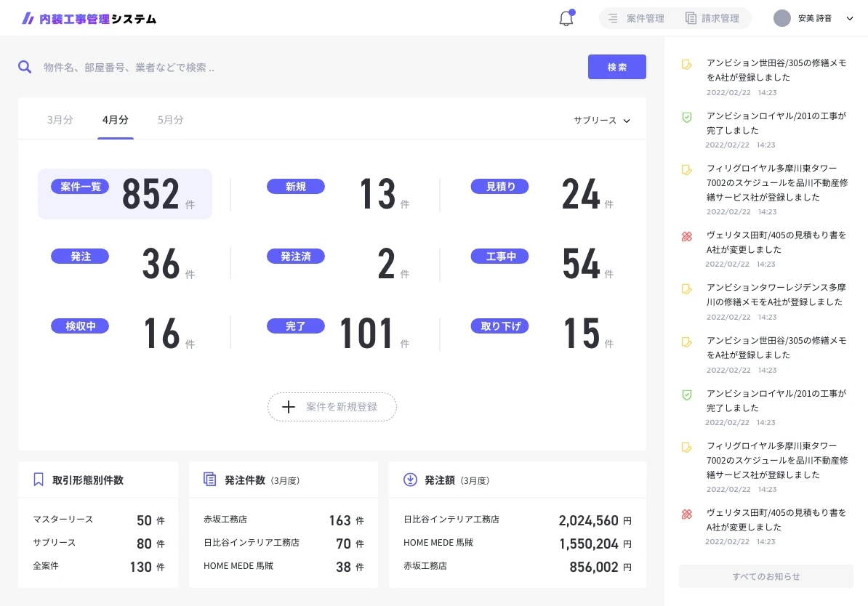Click the 検索 button
This screenshot has height=606, width=868.
[616, 67]
